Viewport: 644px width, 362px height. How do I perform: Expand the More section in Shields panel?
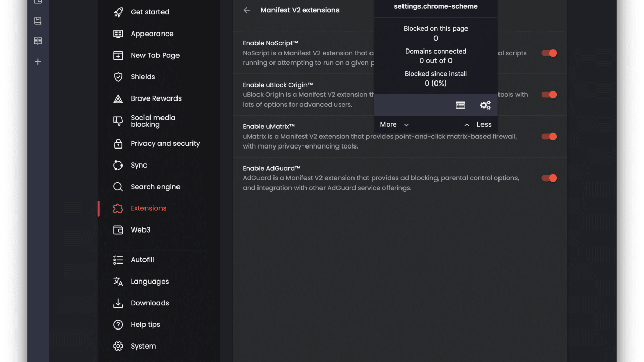click(393, 124)
